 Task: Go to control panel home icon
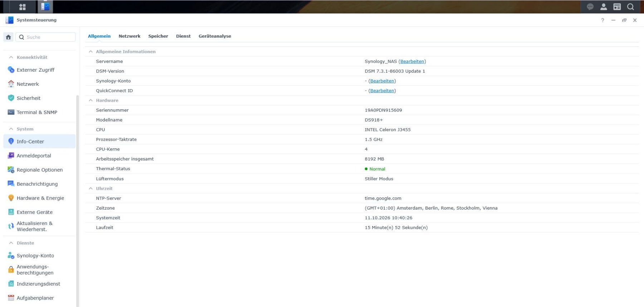[9, 37]
